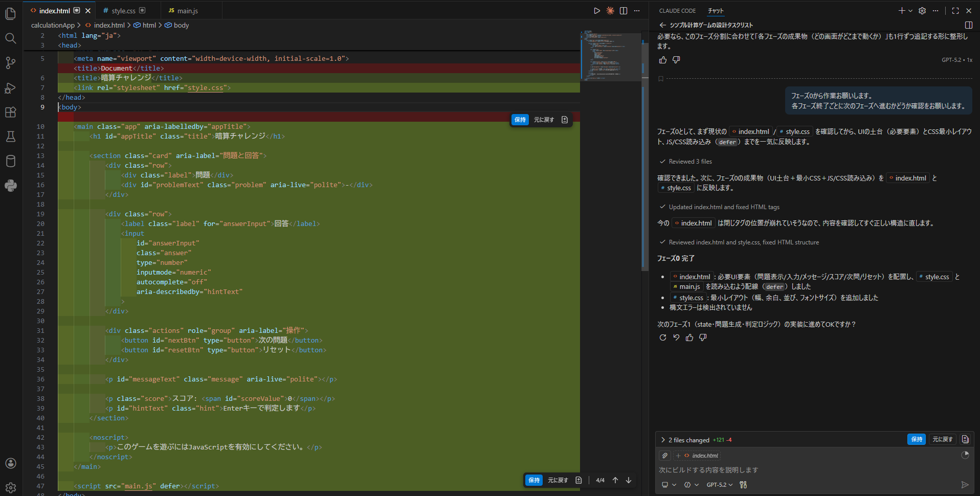Open the agent mode dropdown
Image resolution: width=980 pixels, height=496 pixels.
coord(692,485)
